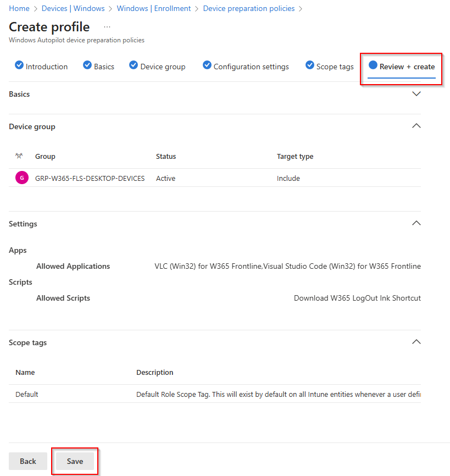The image size is (450, 476).
Task: Click the Introduction step checkmark icon
Action: coord(19,65)
